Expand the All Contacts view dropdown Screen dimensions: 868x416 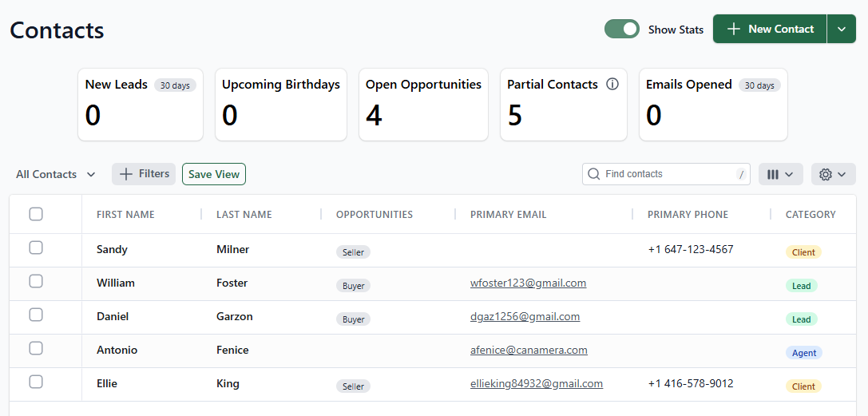tap(56, 174)
